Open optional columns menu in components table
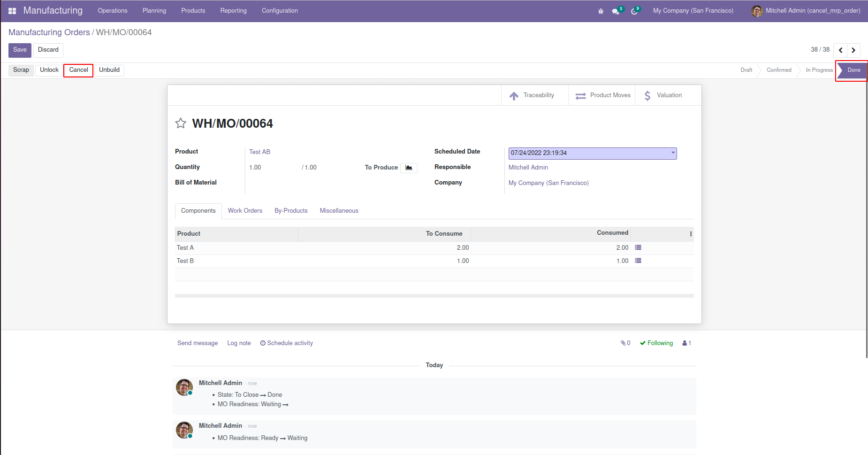This screenshot has height=455, width=868. coord(691,234)
